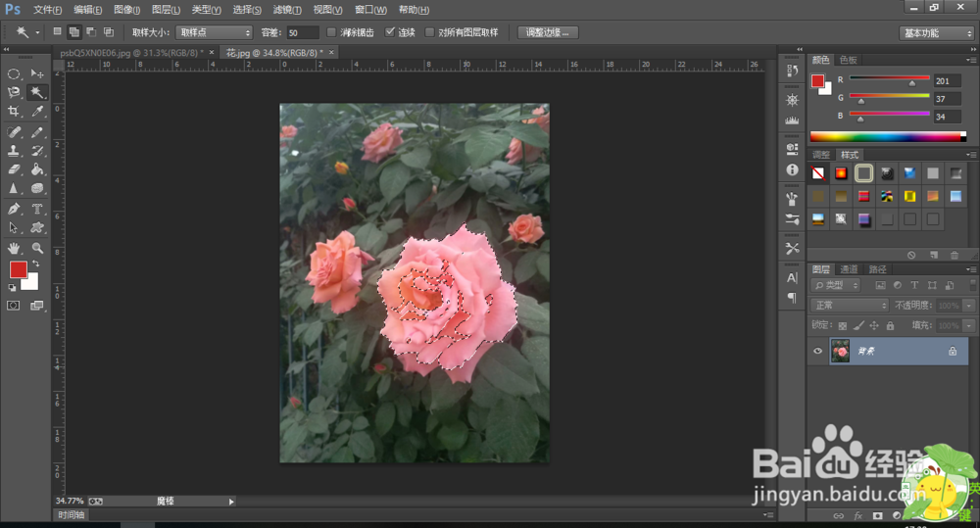Open the 取样大小 sample size dropdown

click(214, 32)
